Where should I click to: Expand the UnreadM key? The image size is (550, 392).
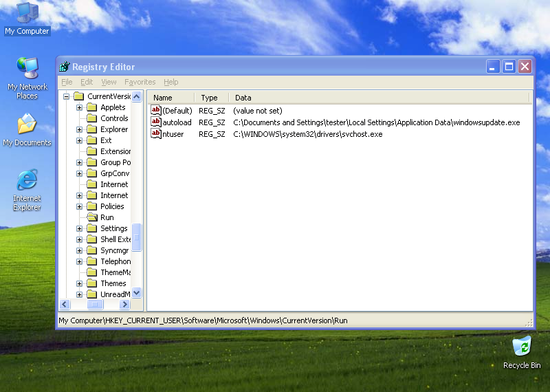click(79, 294)
